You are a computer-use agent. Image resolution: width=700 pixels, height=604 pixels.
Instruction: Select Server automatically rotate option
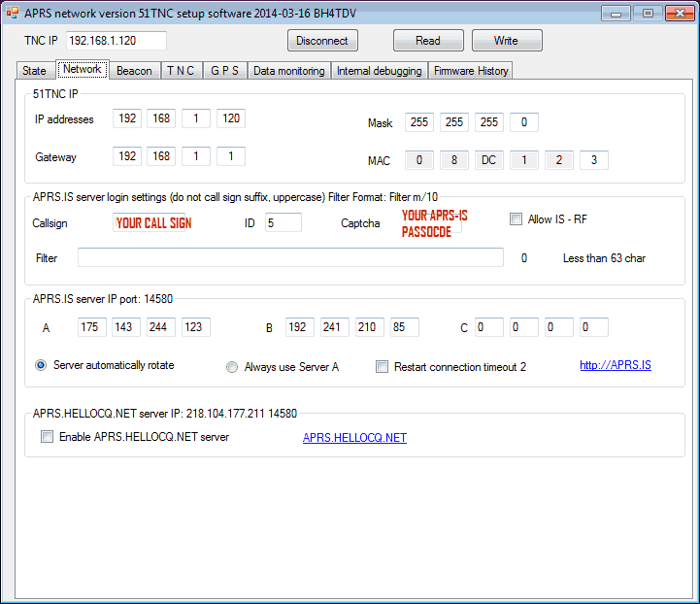41,366
